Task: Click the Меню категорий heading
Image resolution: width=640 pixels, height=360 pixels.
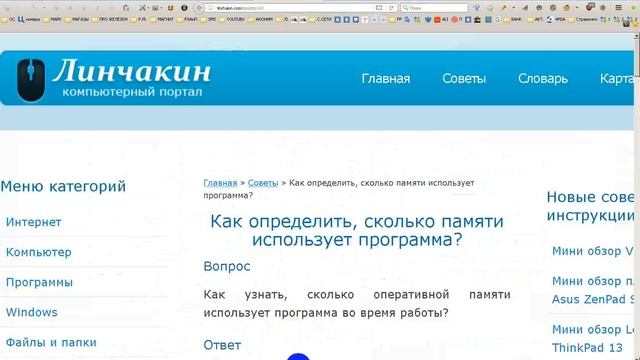Action: [63, 186]
